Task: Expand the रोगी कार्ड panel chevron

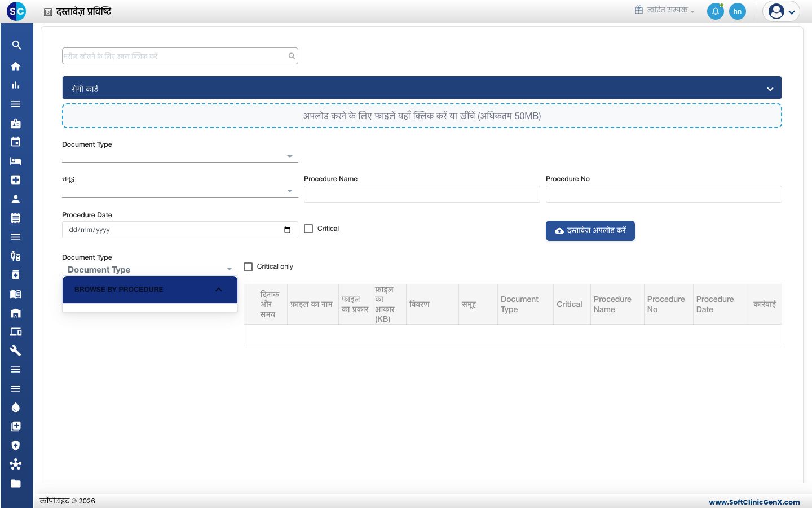Action: click(x=770, y=89)
